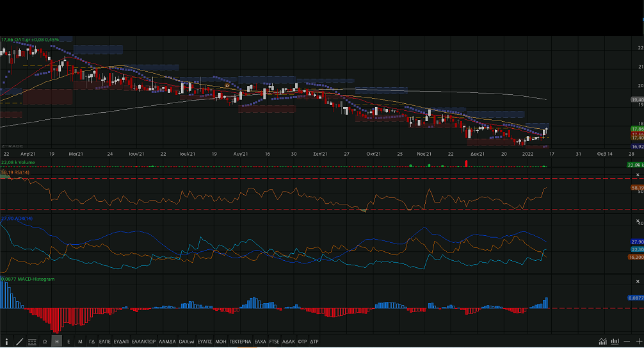The image size is (644, 348).
Task: Open the ΕΛΠΕ symbol tab
Action: (105, 342)
